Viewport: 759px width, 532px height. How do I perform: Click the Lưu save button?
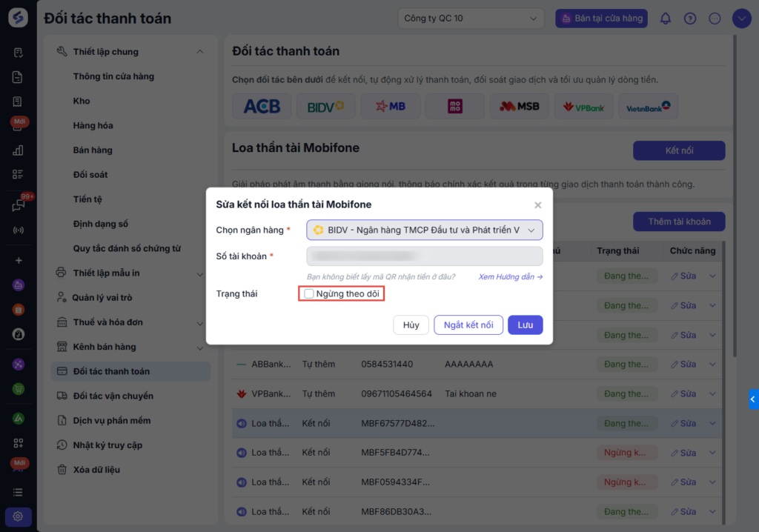[x=525, y=325]
